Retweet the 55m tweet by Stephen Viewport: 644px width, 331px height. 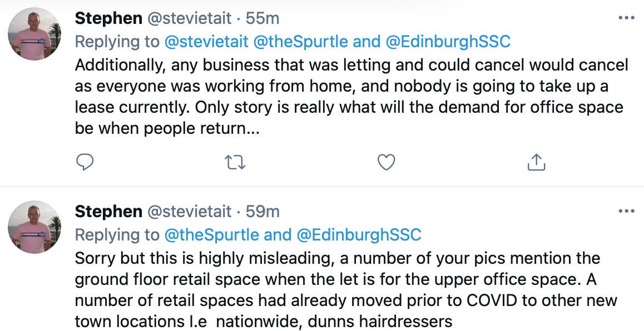[x=236, y=162]
